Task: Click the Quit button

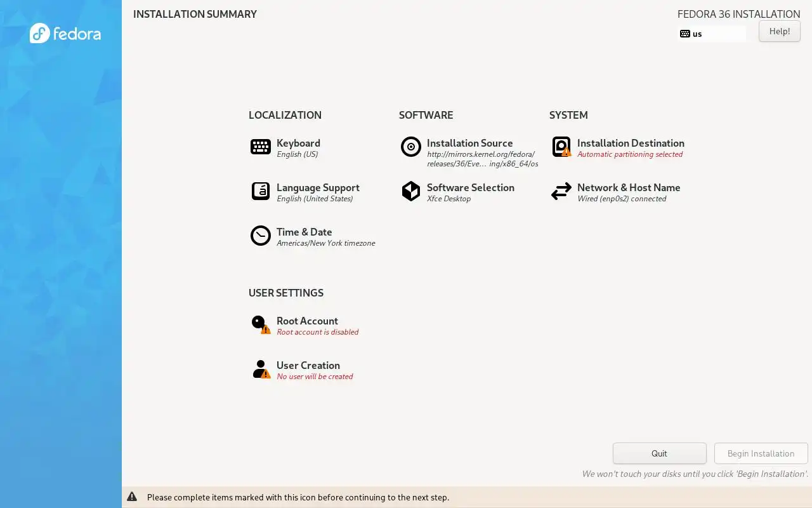Action: (x=660, y=453)
